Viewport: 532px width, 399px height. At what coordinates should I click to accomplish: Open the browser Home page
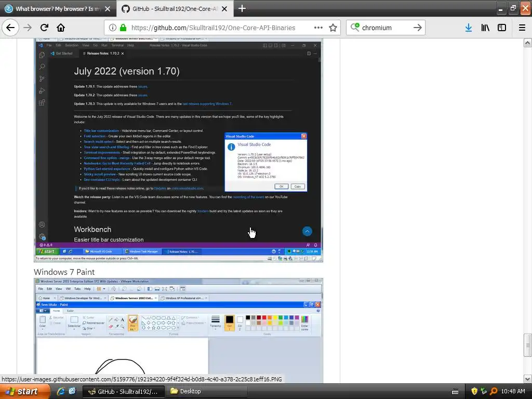[61, 28]
